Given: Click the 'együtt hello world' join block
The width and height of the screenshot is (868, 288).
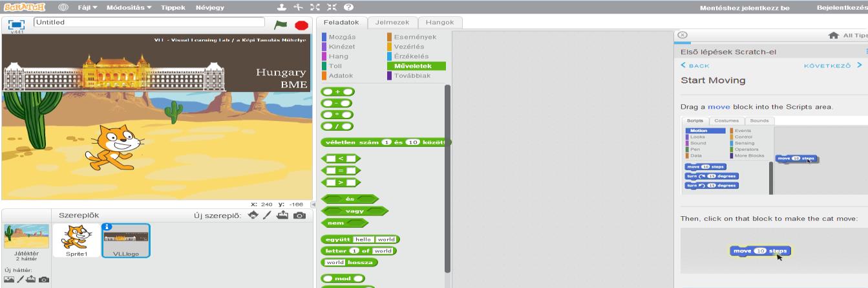Looking at the screenshot, I should pos(360,239).
